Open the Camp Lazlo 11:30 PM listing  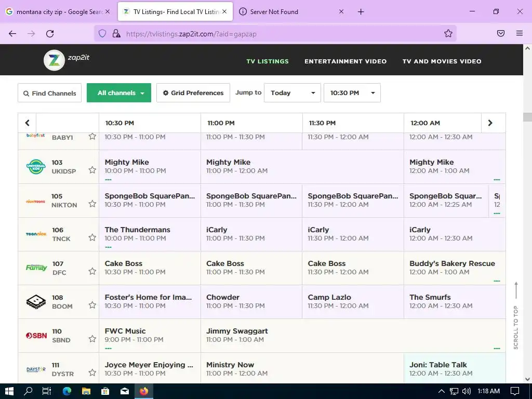coord(353,301)
